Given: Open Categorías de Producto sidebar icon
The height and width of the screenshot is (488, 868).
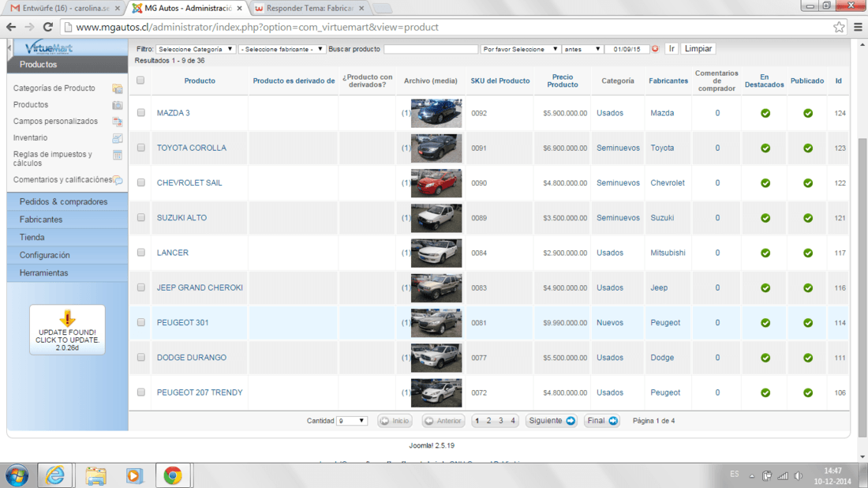Looking at the screenshot, I should click(x=117, y=88).
